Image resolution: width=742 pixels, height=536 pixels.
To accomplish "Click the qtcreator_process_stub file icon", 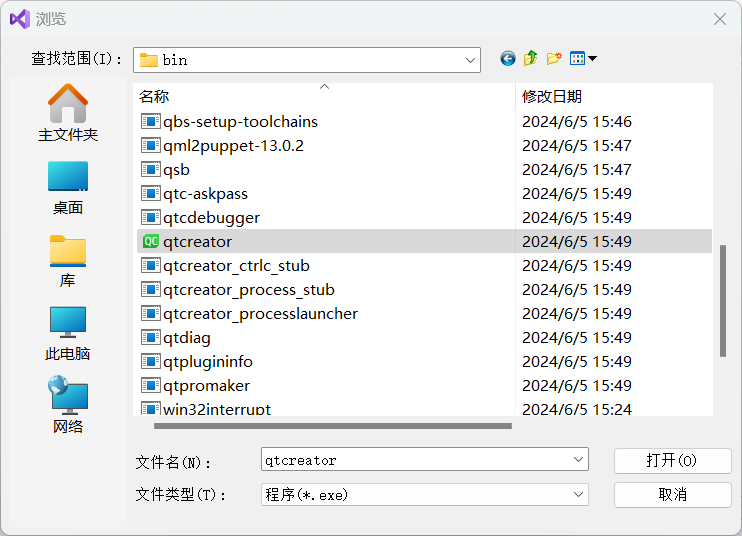I will click(x=150, y=290).
